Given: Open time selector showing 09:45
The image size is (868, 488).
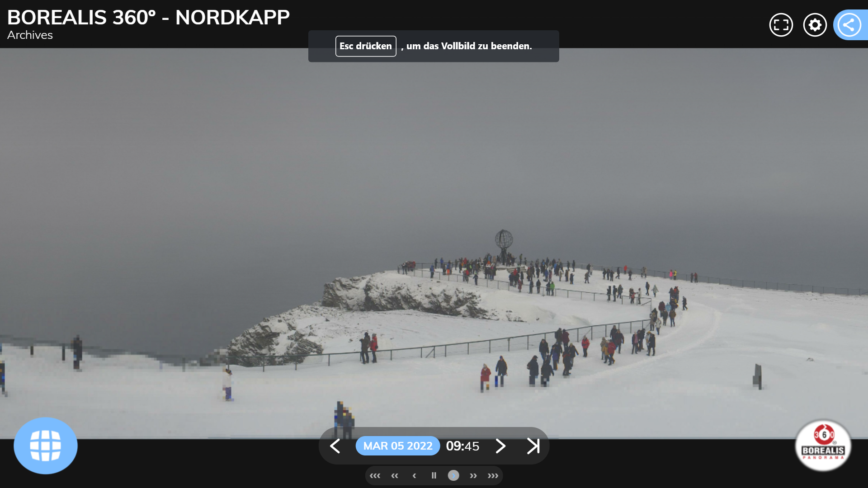Looking at the screenshot, I should [462, 446].
